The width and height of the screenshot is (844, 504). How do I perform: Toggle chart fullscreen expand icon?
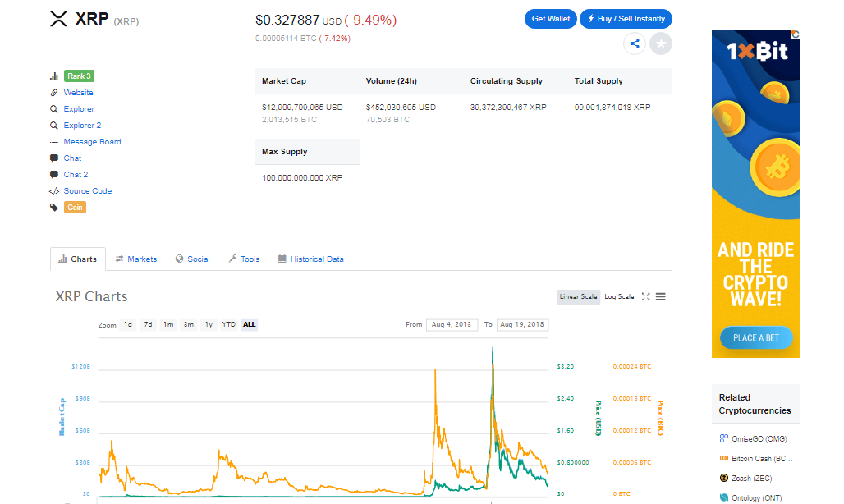pos(646,296)
